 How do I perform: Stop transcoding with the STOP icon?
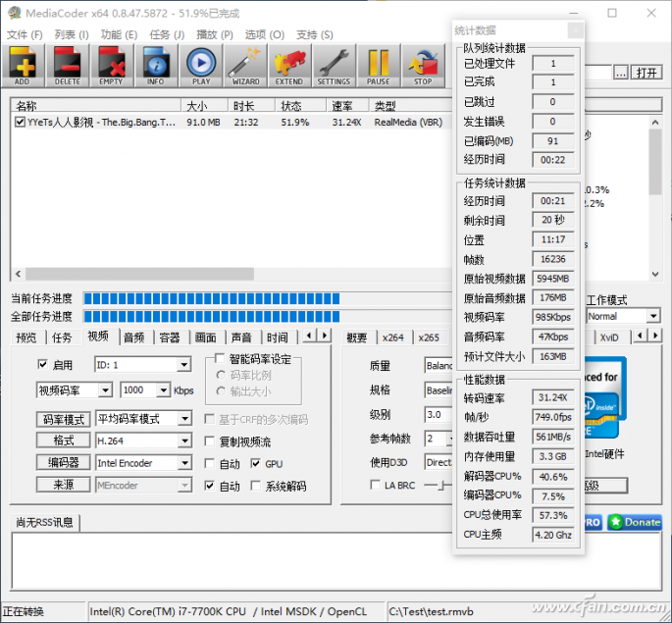coord(423,66)
